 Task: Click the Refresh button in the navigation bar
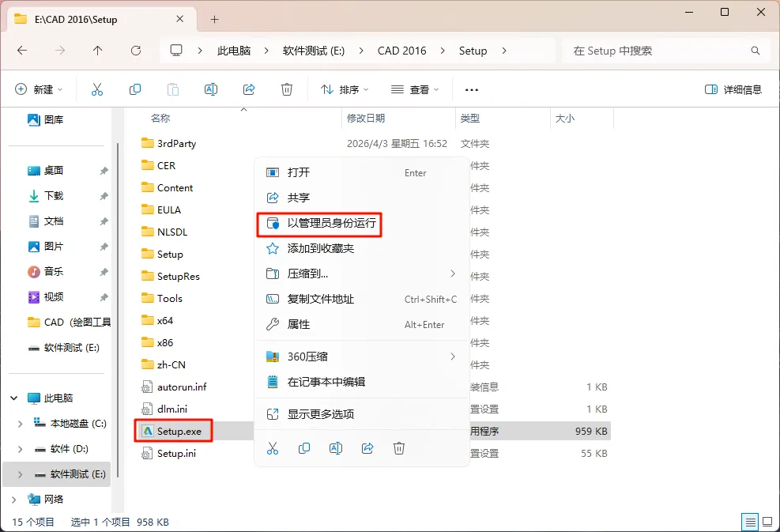click(136, 51)
